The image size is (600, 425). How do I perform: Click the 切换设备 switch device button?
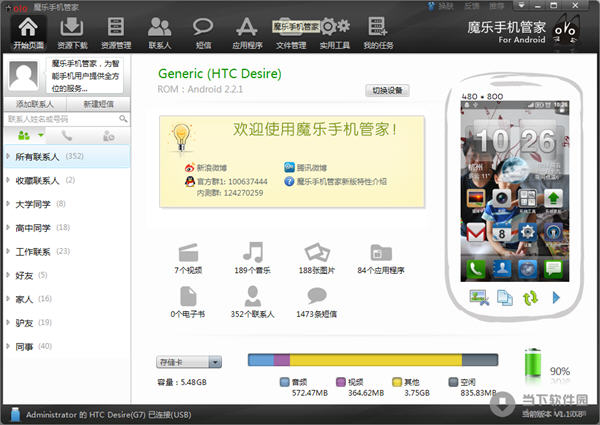(387, 90)
